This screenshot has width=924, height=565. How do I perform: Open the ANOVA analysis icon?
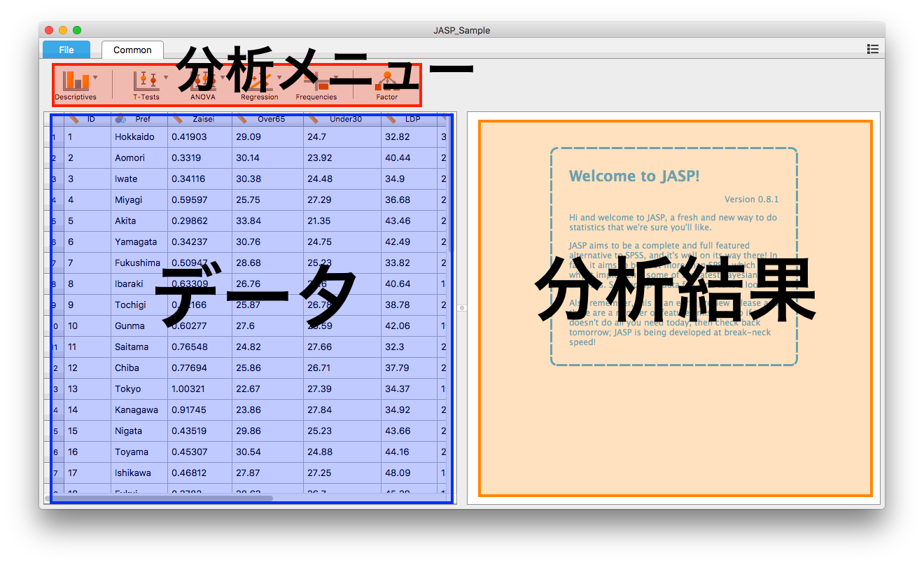tap(203, 82)
